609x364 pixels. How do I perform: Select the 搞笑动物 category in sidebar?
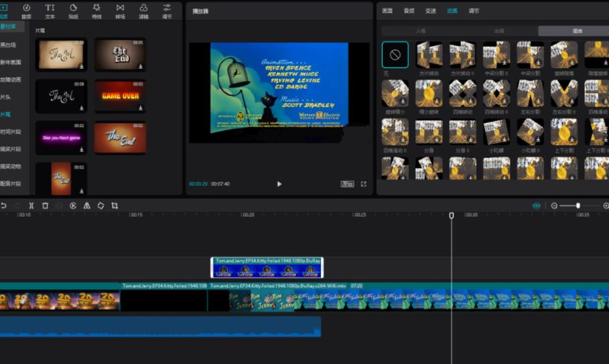click(11, 166)
